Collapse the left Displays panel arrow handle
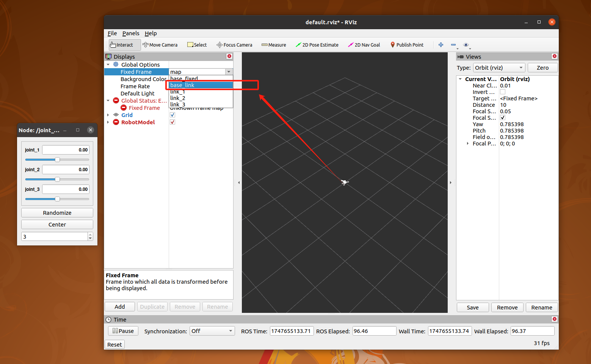591x364 pixels. (x=239, y=183)
